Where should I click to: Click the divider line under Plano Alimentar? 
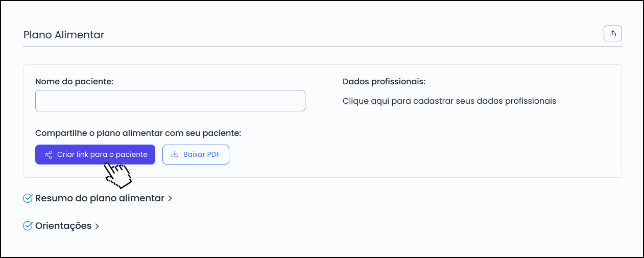(322, 46)
